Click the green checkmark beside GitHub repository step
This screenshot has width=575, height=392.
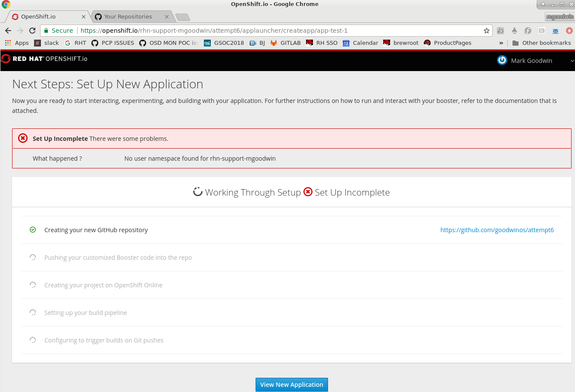tap(33, 230)
